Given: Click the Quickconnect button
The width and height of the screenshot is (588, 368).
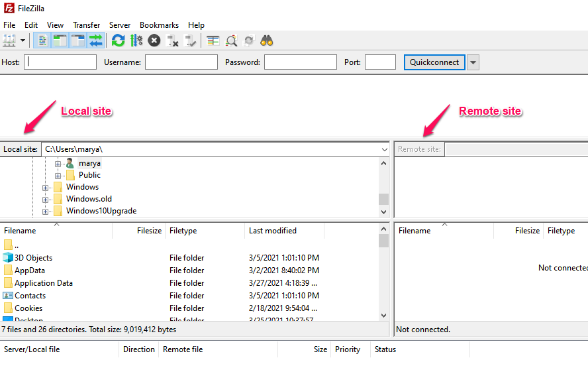Looking at the screenshot, I should (434, 62).
